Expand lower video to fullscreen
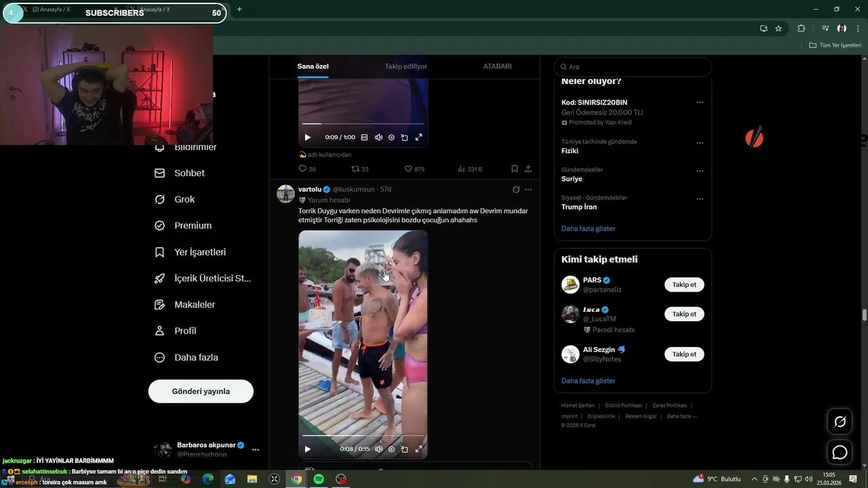The width and height of the screenshot is (868, 488). click(x=418, y=449)
